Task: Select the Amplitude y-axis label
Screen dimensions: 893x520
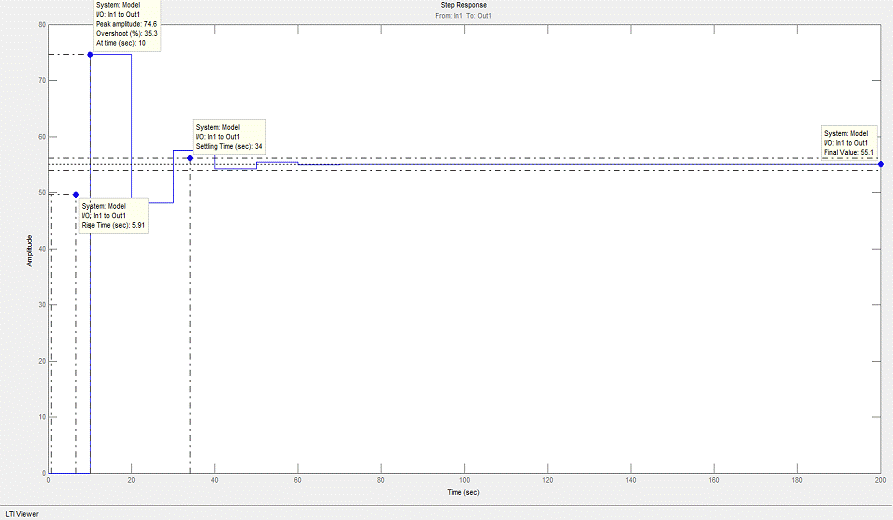Action: point(29,249)
